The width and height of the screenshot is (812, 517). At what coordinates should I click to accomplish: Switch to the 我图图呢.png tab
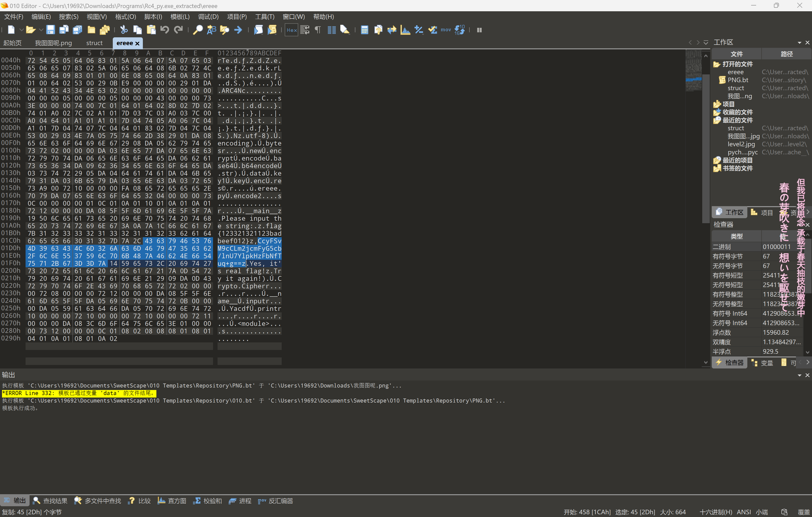[53, 43]
